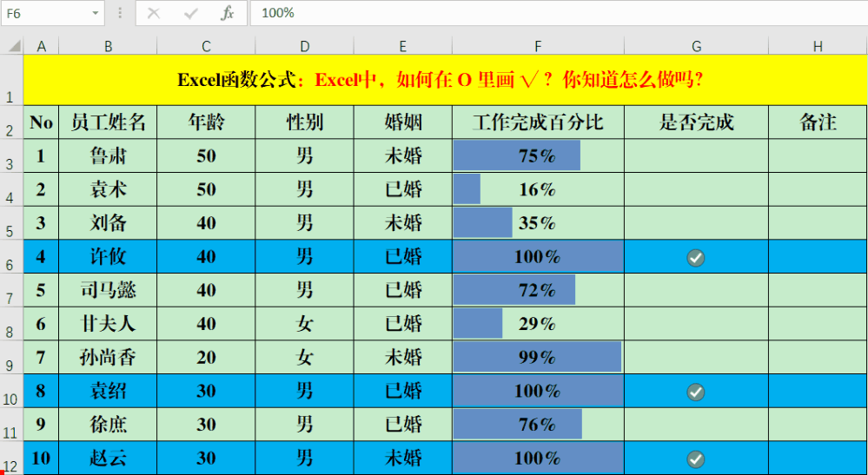Screen dimensions: 868x475
Task: Select 鲁肃's marriage cell 未婚
Action: tap(403, 156)
